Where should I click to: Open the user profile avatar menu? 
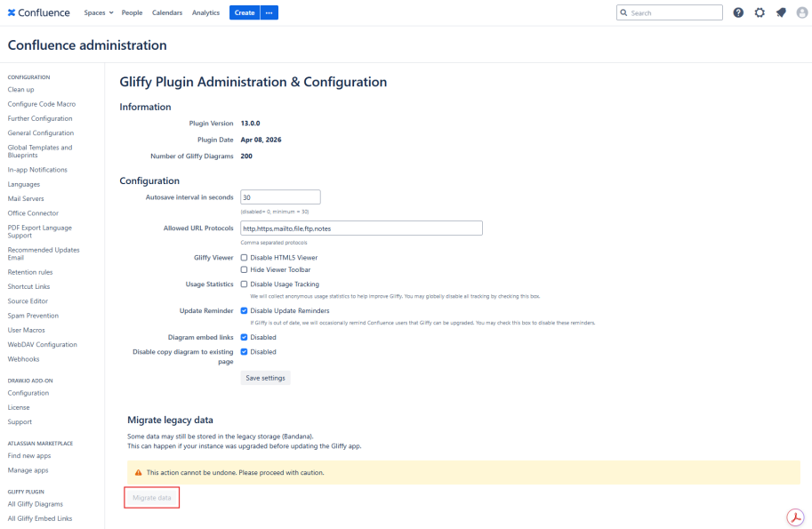point(802,13)
